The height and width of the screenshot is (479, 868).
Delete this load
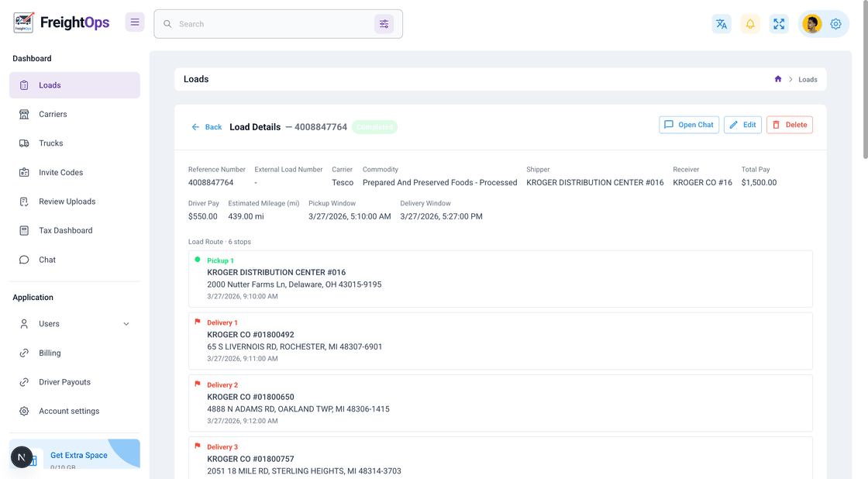point(790,125)
